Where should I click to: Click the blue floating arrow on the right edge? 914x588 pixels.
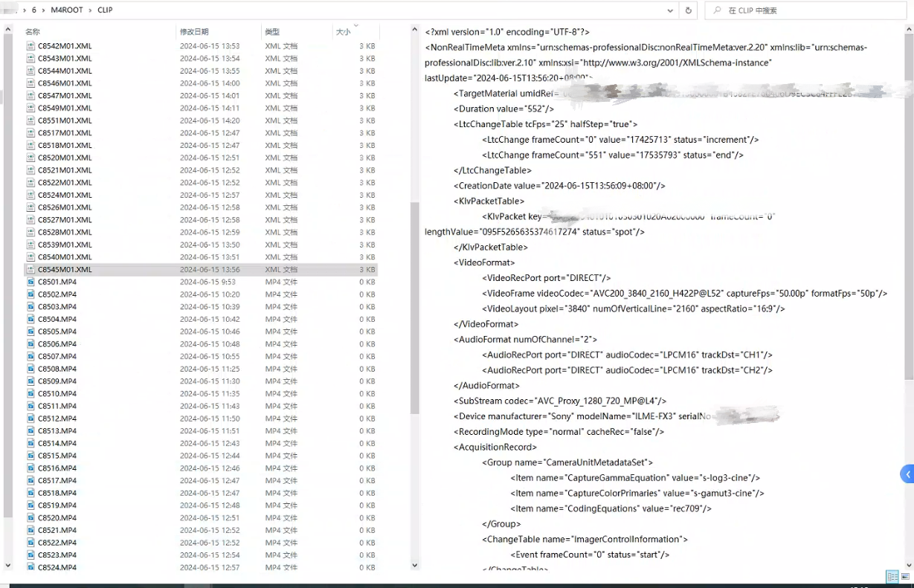907,474
